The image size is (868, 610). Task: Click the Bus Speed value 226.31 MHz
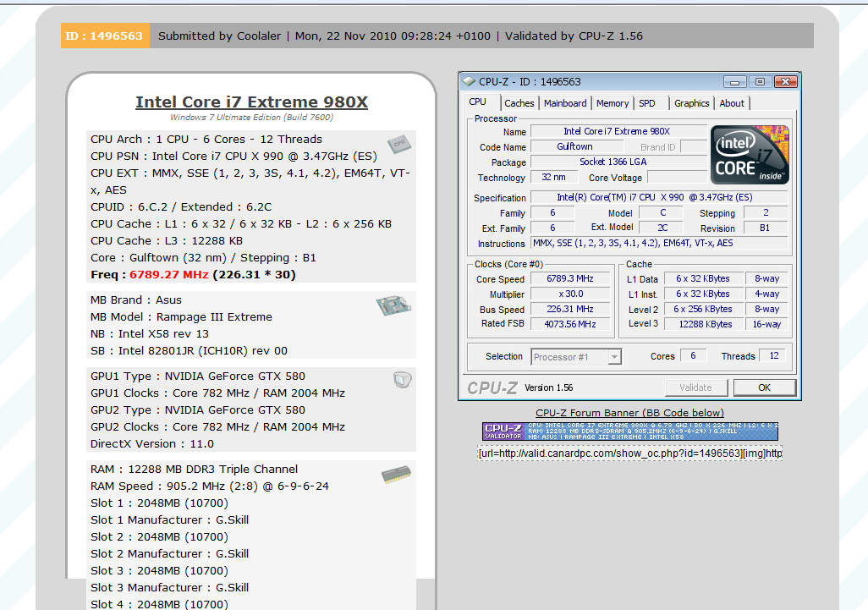570,309
